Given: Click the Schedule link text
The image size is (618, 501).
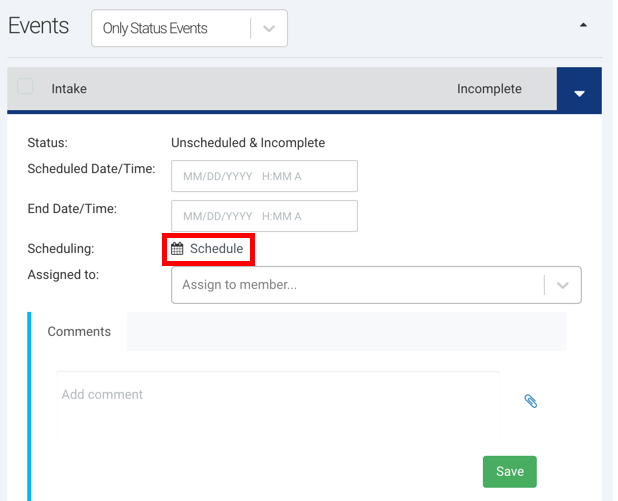Looking at the screenshot, I should point(216,249).
